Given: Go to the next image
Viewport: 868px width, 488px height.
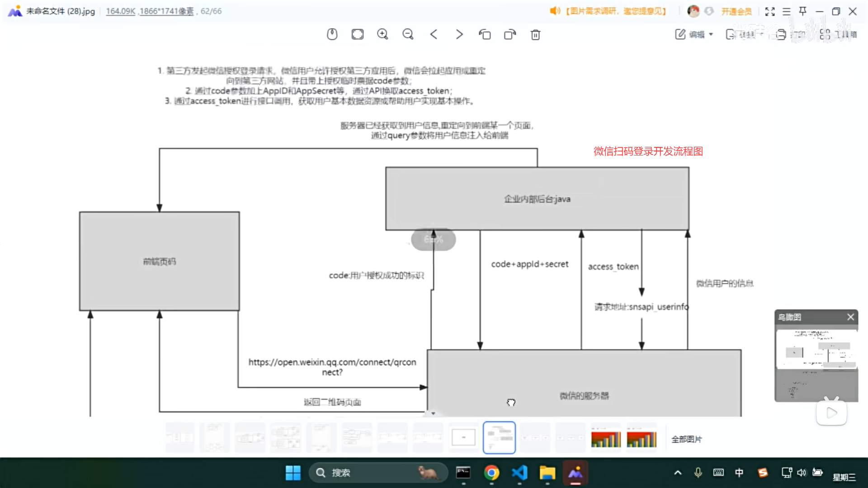Looking at the screenshot, I should [459, 34].
